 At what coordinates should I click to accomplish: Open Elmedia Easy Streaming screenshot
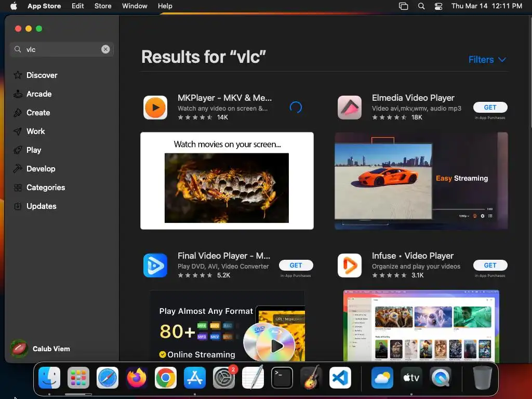(421, 181)
